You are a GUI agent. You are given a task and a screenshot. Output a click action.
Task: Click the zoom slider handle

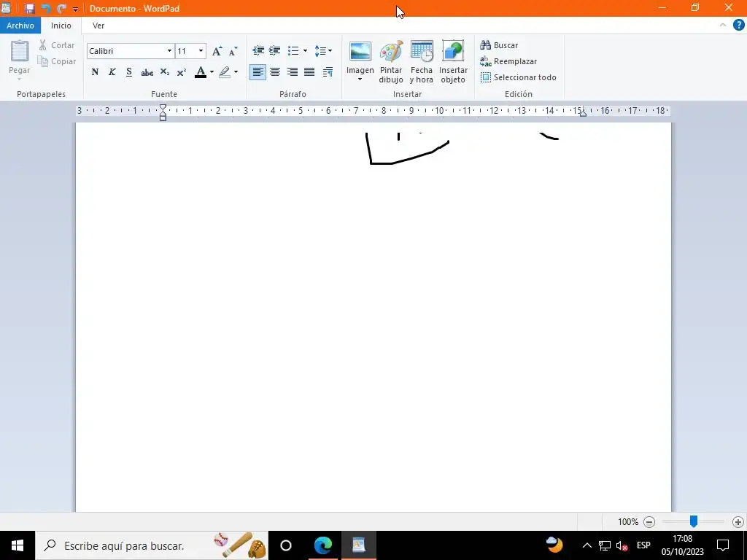[694, 521]
